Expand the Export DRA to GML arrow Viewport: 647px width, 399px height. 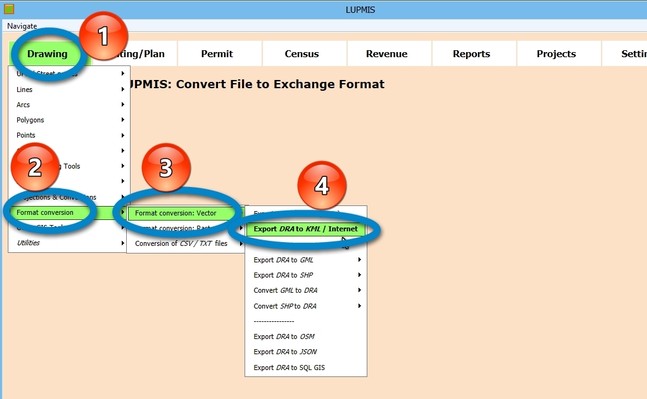359,260
